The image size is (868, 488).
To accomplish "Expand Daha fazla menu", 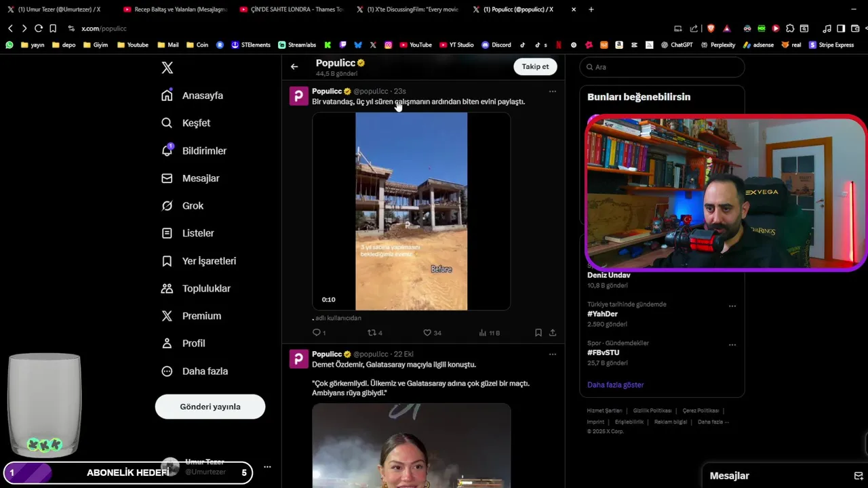I will [x=194, y=371].
